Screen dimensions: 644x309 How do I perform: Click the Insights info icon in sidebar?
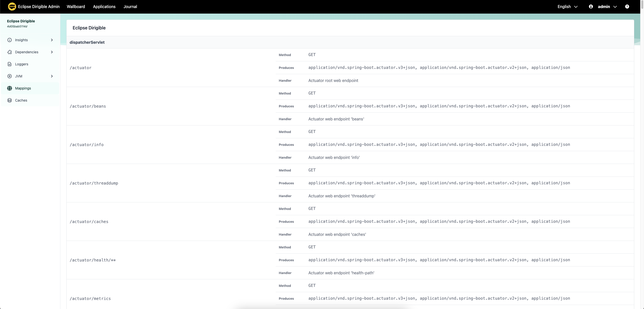(x=10, y=40)
